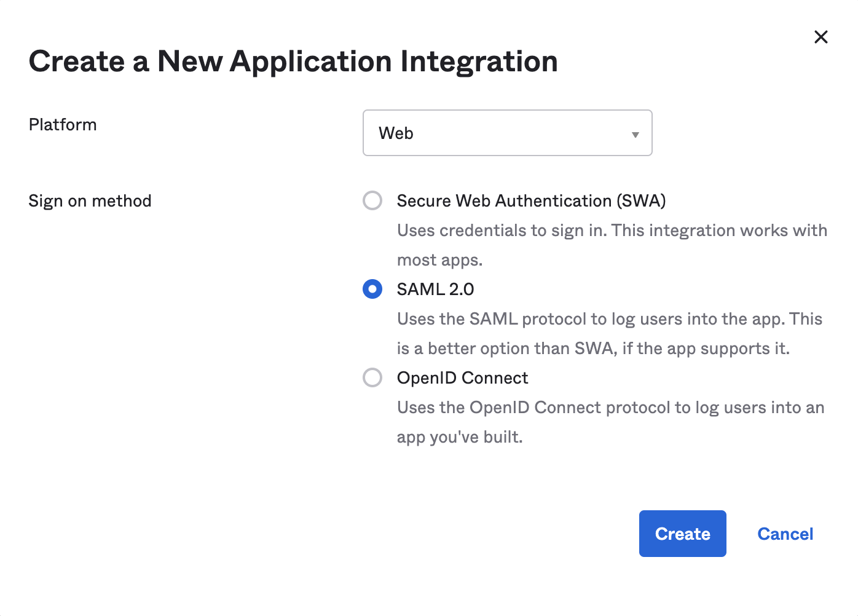Click the SAML protocol description text
This screenshot has height=616, width=858.
tap(610, 333)
